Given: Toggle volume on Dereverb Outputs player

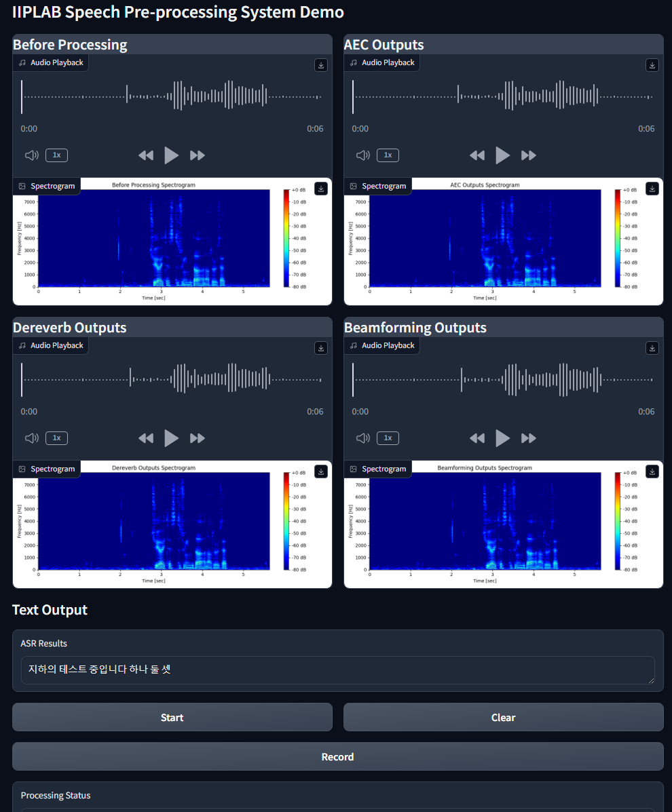Looking at the screenshot, I should pos(32,438).
